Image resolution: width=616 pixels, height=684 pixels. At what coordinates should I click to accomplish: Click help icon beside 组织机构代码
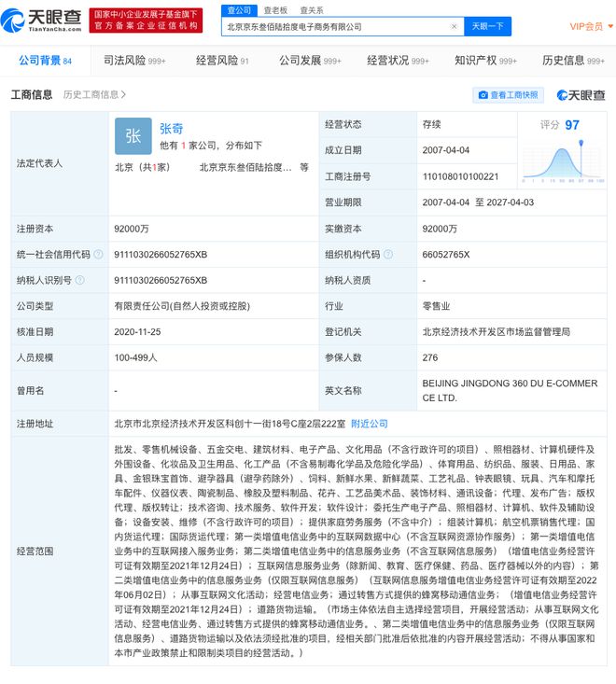(387, 254)
